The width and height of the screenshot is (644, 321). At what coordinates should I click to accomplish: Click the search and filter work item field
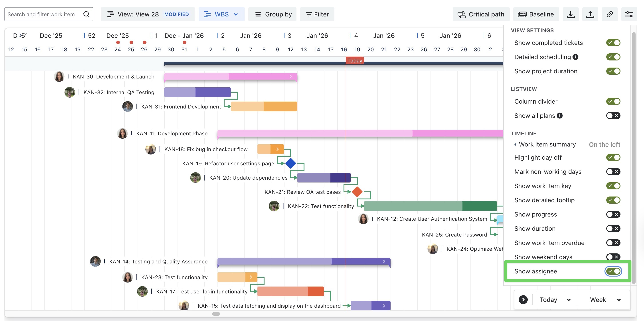[x=41, y=14]
